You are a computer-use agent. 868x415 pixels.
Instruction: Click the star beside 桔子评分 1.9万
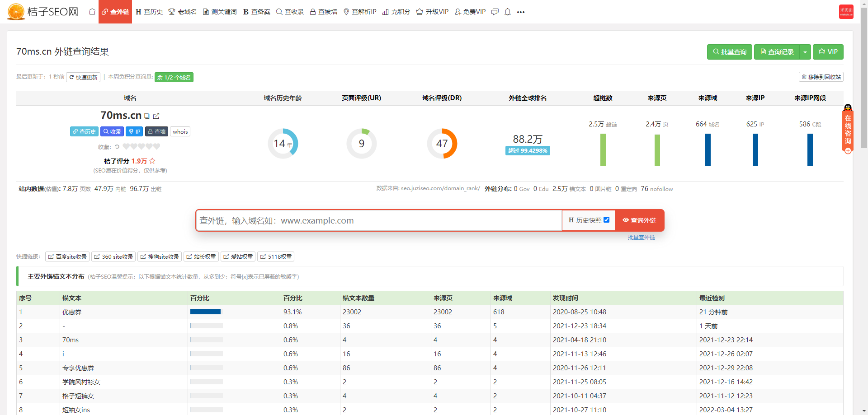(x=152, y=161)
